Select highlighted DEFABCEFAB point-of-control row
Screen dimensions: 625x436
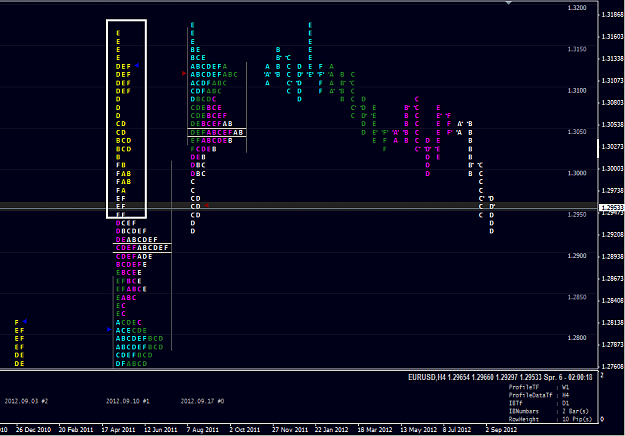coord(217,132)
